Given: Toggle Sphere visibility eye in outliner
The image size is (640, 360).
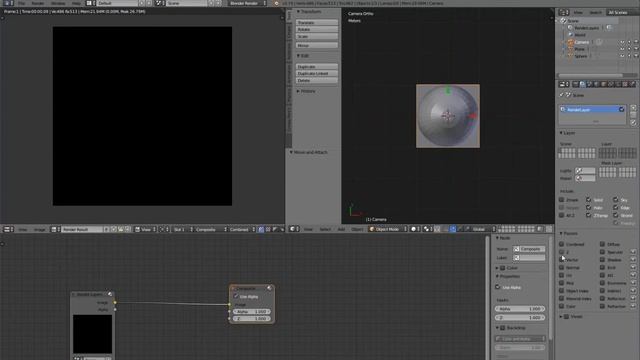Looking at the screenshot, I should click(622, 56).
